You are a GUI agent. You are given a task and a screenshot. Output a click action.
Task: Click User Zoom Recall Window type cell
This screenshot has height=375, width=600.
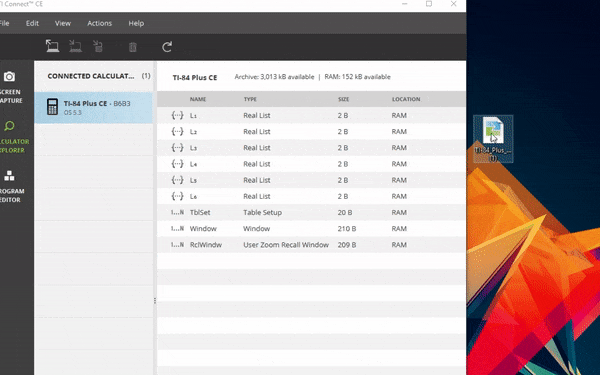point(286,245)
